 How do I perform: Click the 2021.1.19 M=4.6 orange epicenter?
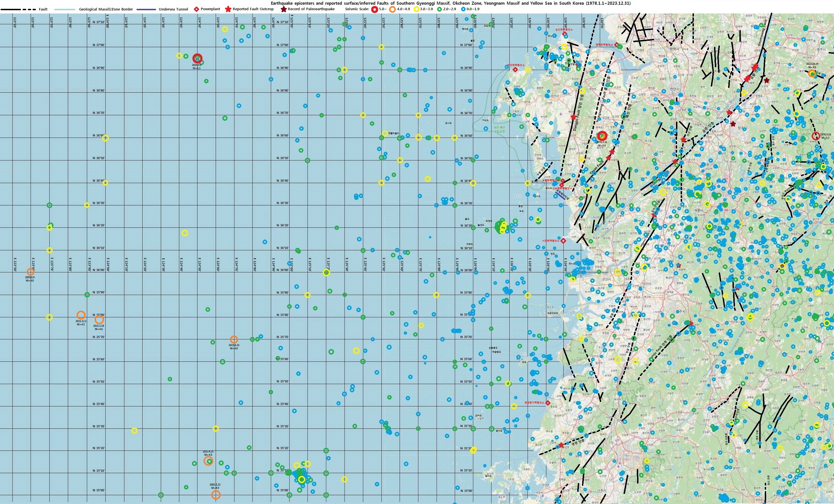pos(99,320)
